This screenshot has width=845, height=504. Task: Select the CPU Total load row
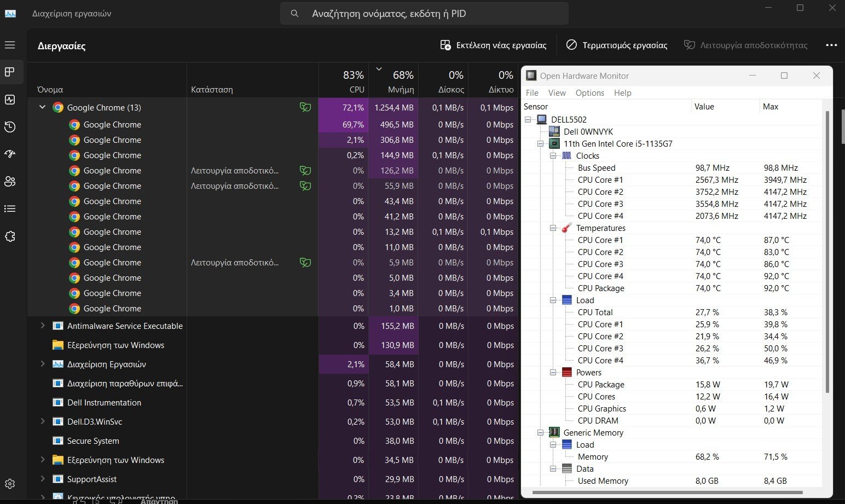[673, 312]
